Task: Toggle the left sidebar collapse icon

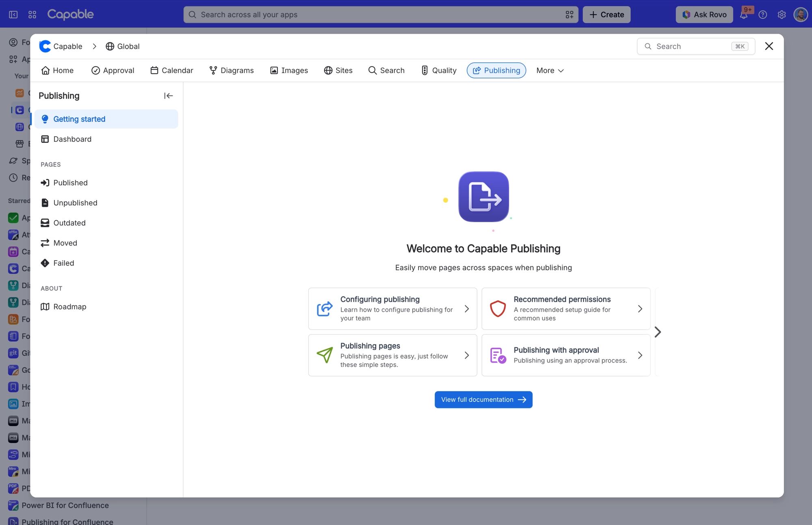Action: click(x=13, y=15)
